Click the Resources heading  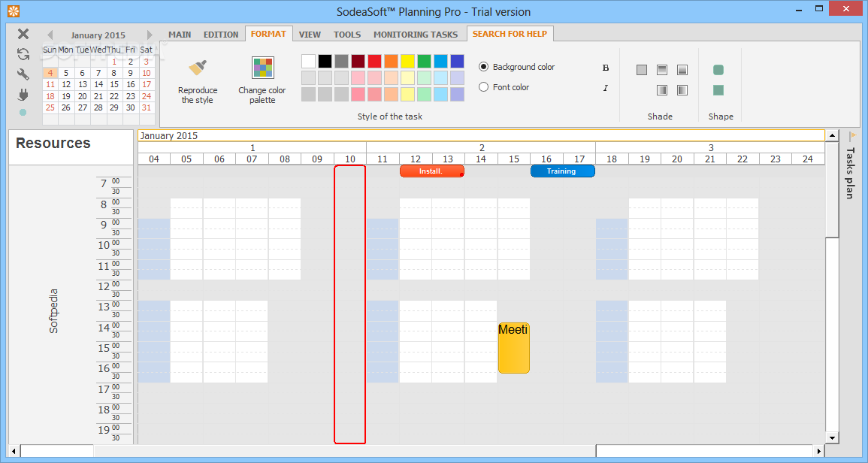click(x=53, y=143)
